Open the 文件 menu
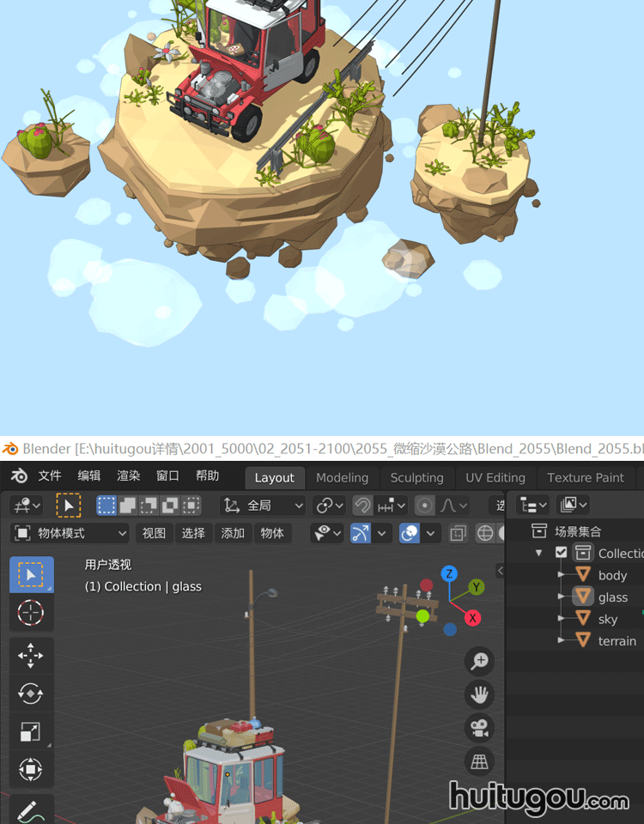Image resolution: width=644 pixels, height=824 pixels. [50, 476]
